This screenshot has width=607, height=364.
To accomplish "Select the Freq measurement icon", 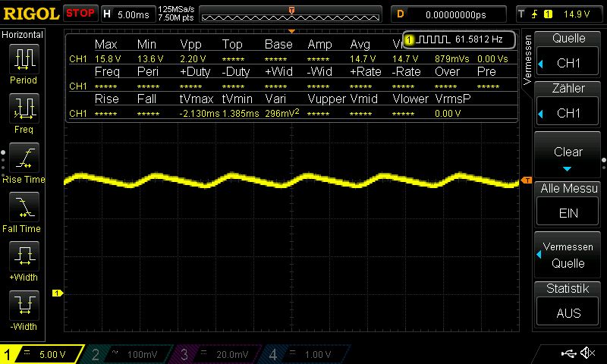I will pos(24,108).
